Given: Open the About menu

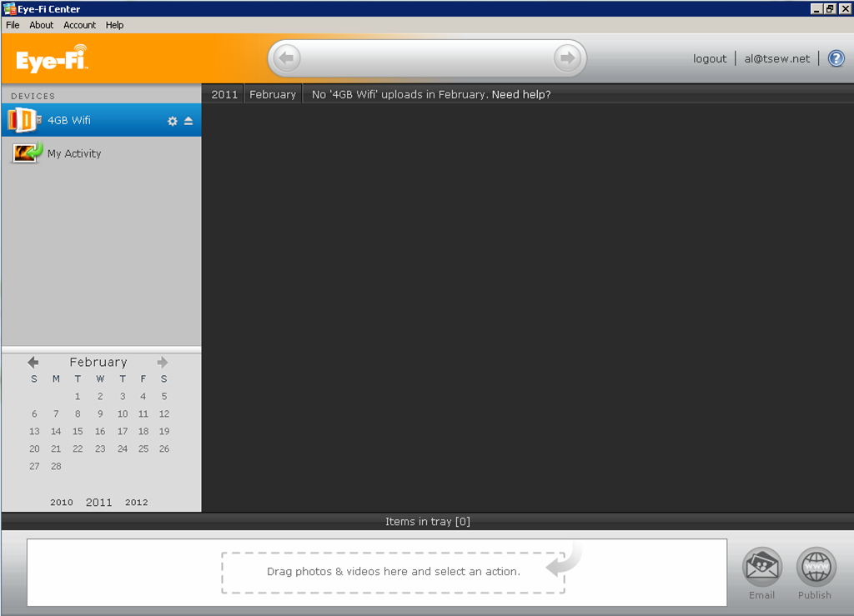Looking at the screenshot, I should pos(42,25).
